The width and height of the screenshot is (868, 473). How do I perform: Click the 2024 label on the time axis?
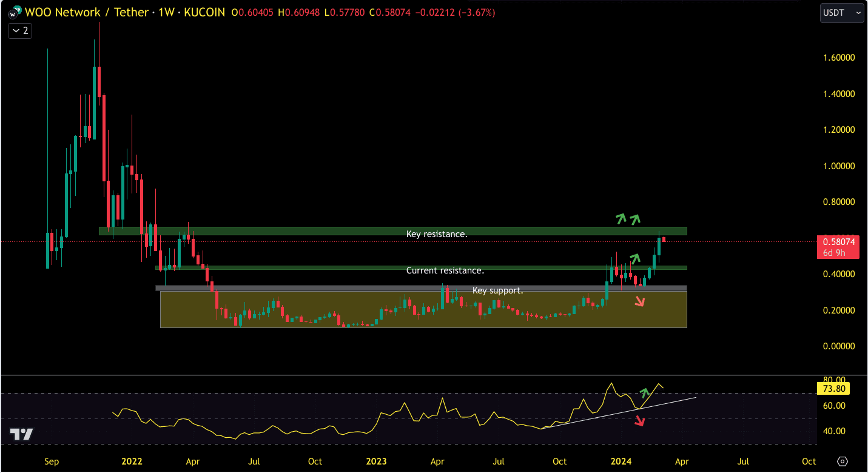pyautogui.click(x=621, y=461)
